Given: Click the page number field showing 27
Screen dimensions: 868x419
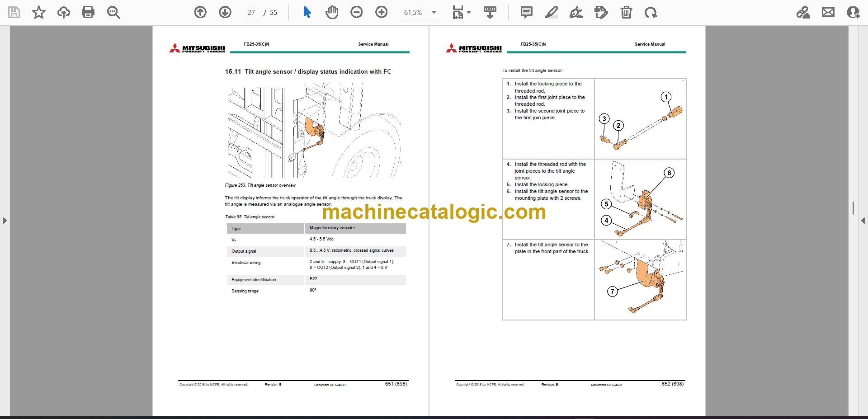Looking at the screenshot, I should (251, 13).
